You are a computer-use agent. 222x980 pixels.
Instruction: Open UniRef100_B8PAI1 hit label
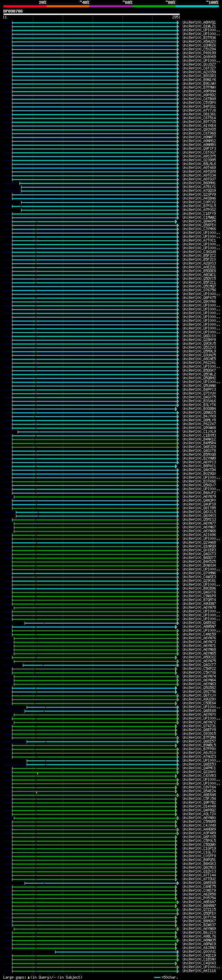(199, 466)
